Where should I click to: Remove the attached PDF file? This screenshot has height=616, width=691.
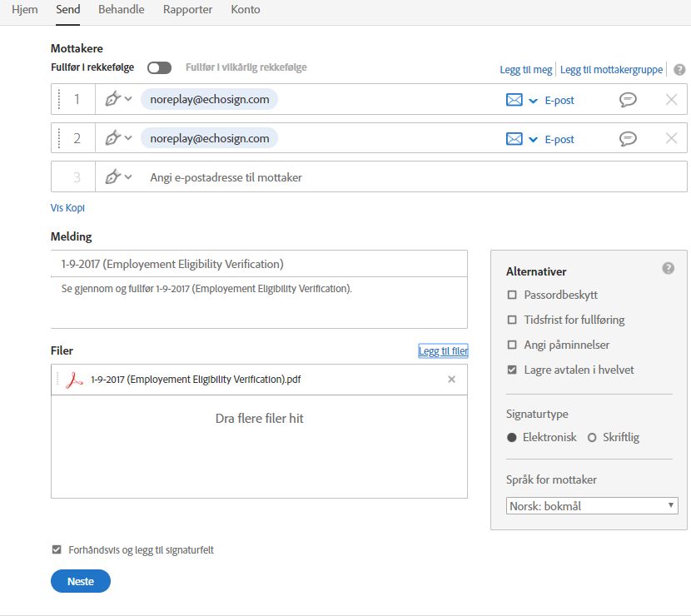click(452, 380)
